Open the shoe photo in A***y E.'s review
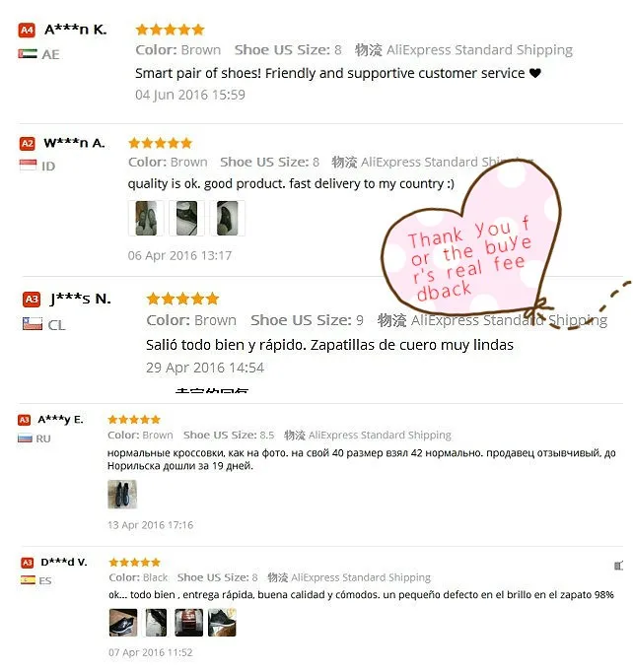 tap(122, 494)
